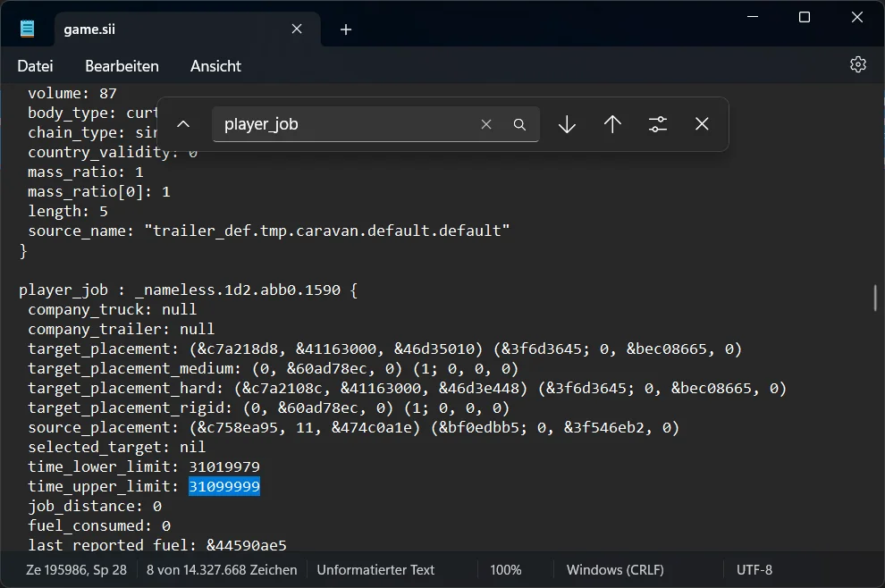The width and height of the screenshot is (885, 588).
Task: Clear the player_job search text
Action: click(x=486, y=124)
